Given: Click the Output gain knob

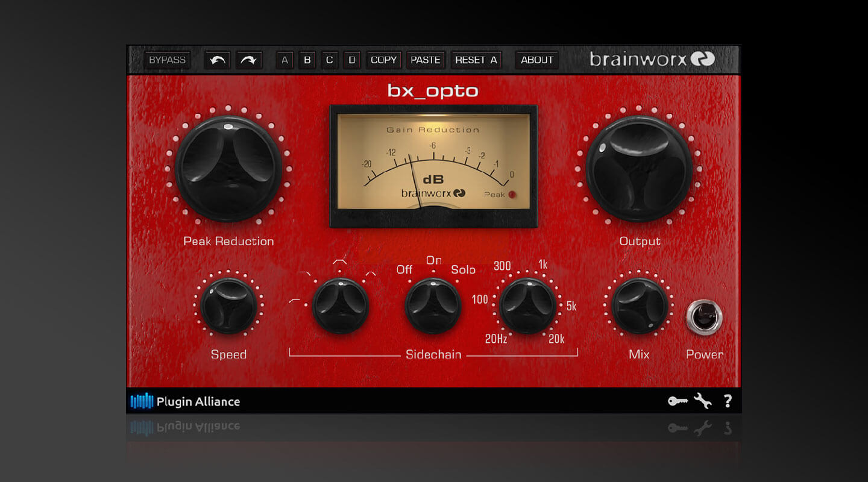Looking at the screenshot, I should coord(639,169).
